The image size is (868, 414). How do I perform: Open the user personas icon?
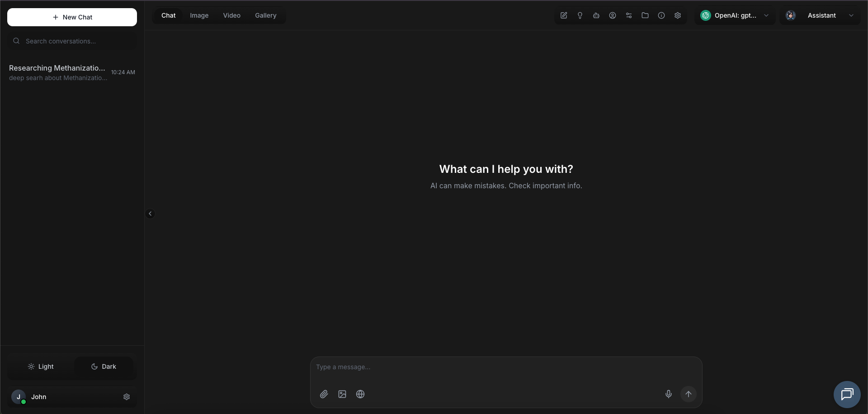(x=613, y=15)
